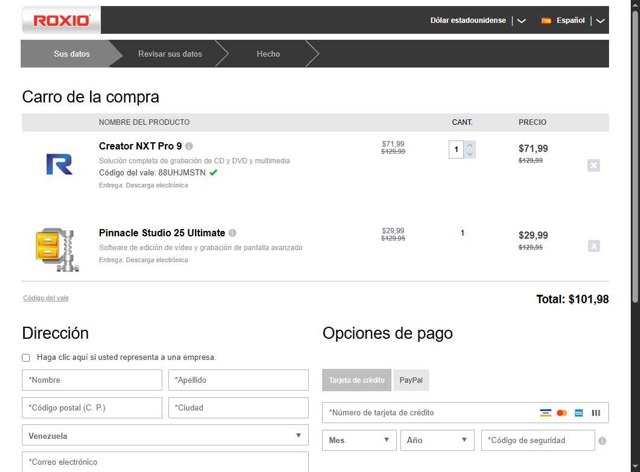Click the Código de seguridad field
The image size is (640, 472).
(538, 440)
